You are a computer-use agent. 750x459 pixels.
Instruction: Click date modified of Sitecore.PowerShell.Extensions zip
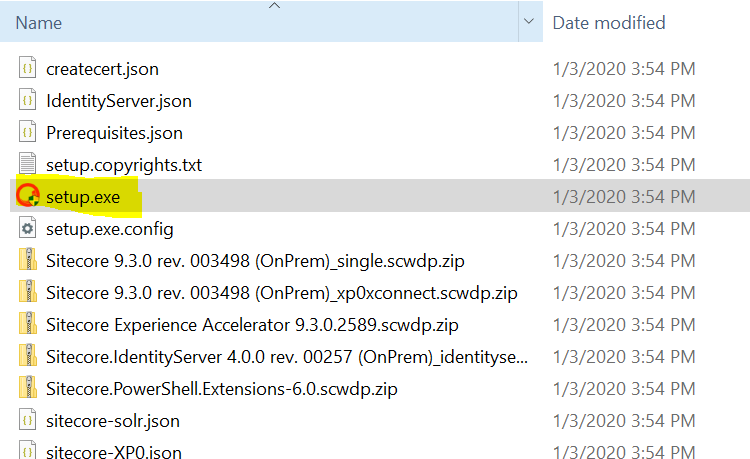coord(624,389)
